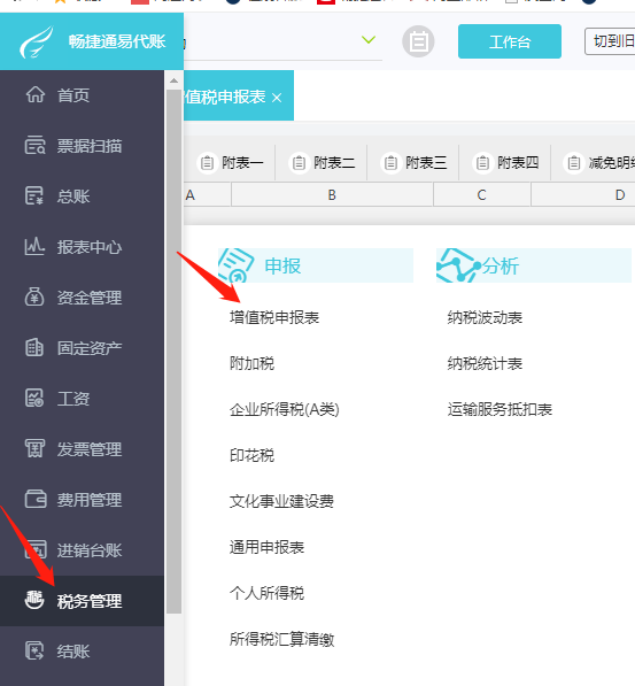Open 票据扫描 scan icon in sidebar
Screen dimensions: 636x686
(x=35, y=146)
